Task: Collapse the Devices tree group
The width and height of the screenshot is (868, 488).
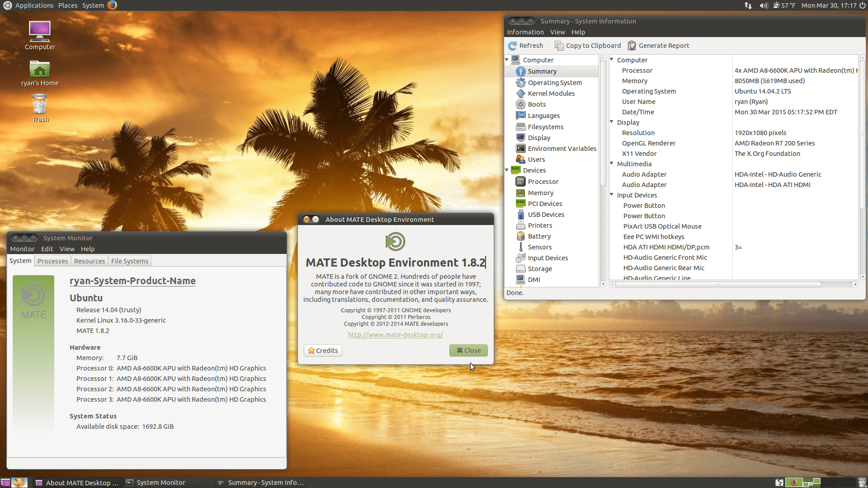Action: pyautogui.click(x=507, y=170)
